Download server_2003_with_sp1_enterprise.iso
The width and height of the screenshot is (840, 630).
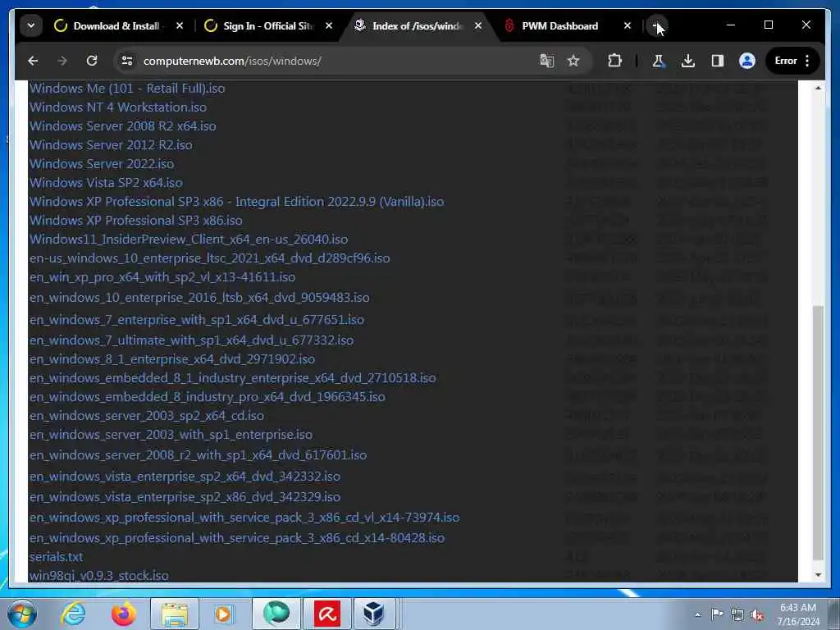171,435
